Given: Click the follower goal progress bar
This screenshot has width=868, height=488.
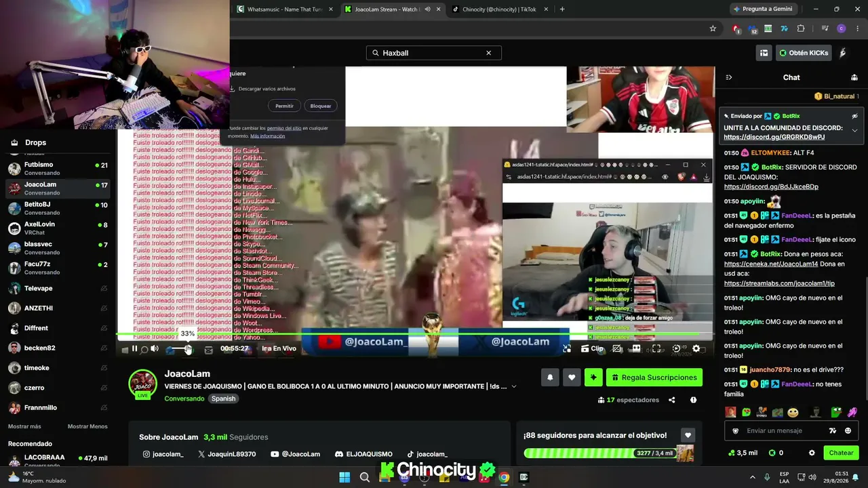Looking at the screenshot, I should [x=600, y=453].
